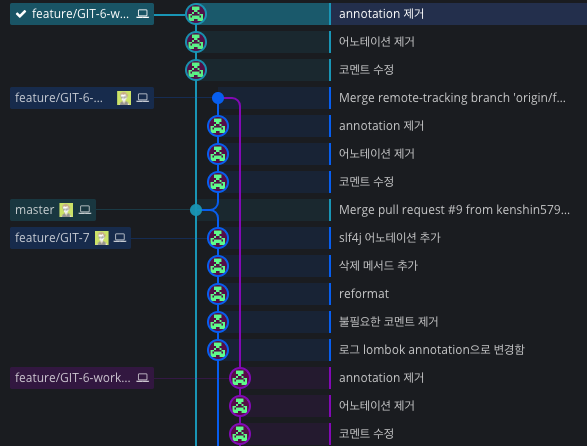Select the slf4j 어노테이션 추가 commit message
The width and height of the screenshot is (587, 446).
(390, 237)
